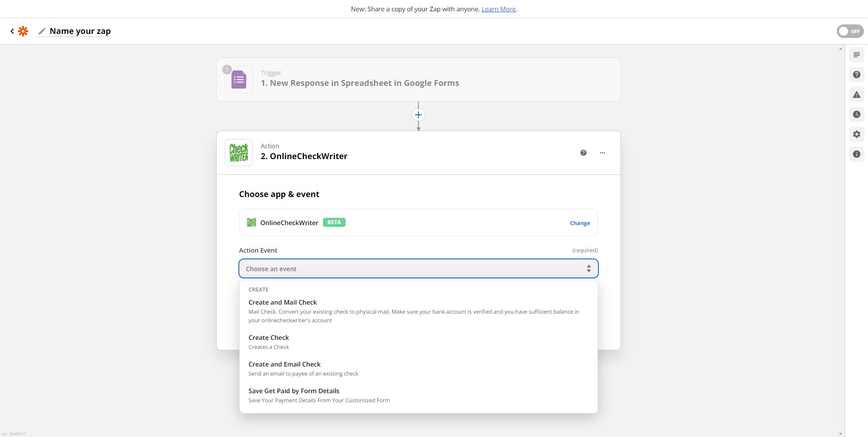Select Create Check event option

click(269, 338)
